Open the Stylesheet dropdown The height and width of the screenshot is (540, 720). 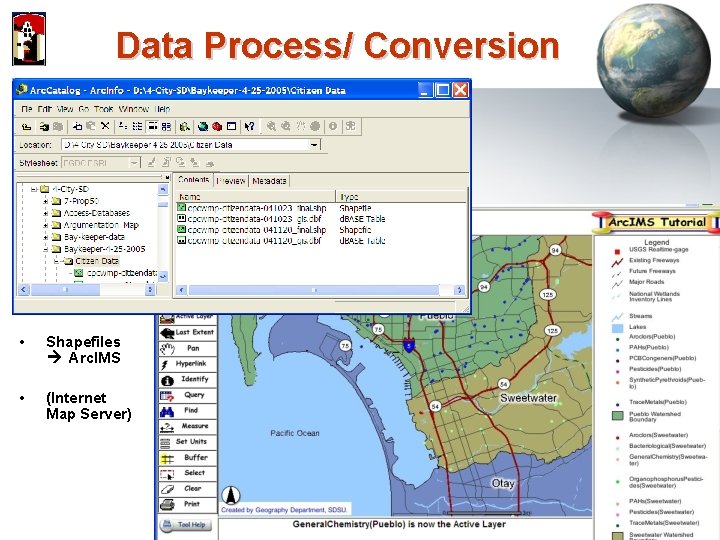pyautogui.click(x=134, y=163)
